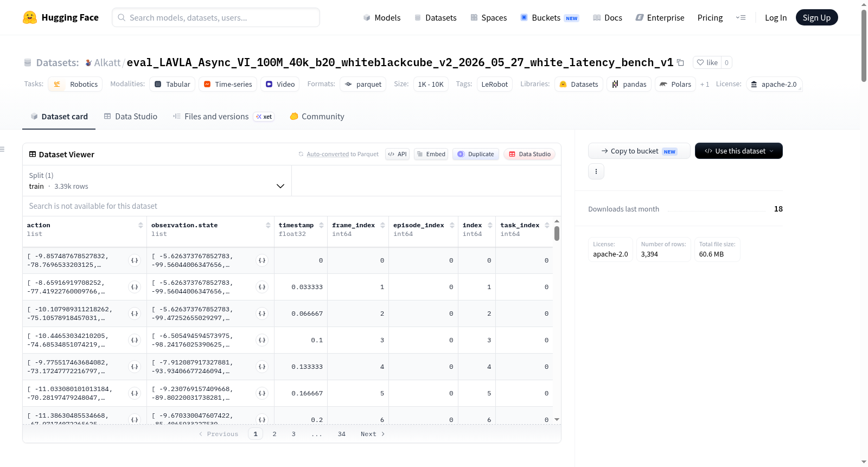
Task: Sort by observation.state column arrows
Action: tap(268, 225)
